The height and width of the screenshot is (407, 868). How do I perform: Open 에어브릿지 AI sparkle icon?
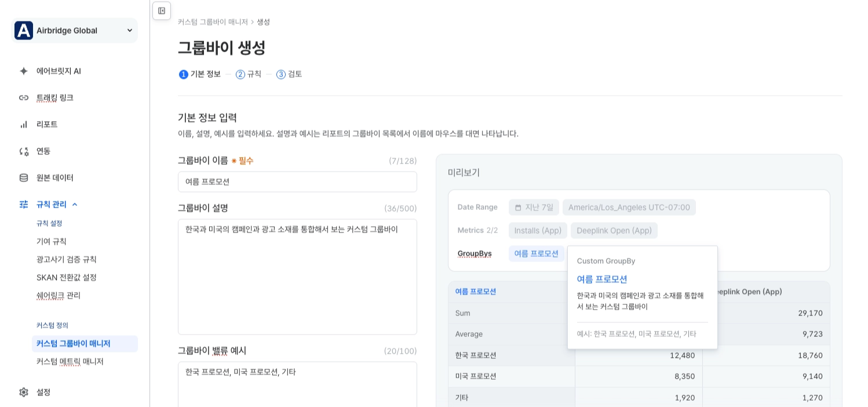(x=24, y=71)
